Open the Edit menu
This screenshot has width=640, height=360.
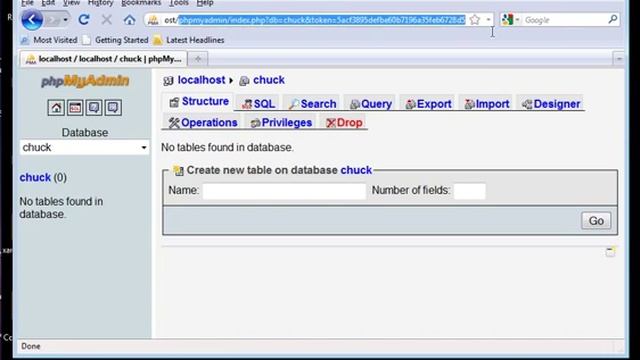pyautogui.click(x=48, y=3)
